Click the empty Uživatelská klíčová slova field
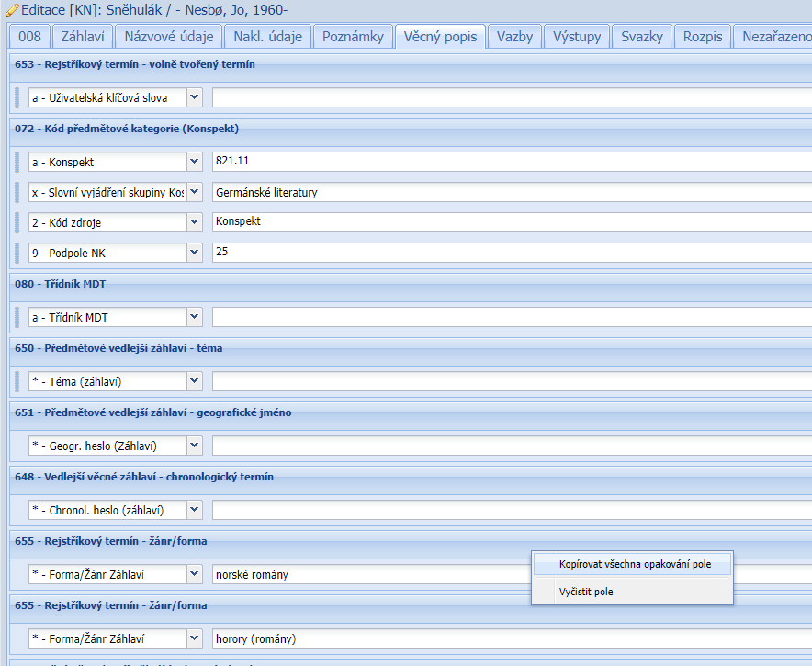Image resolution: width=812 pixels, height=666 pixels. [x=510, y=97]
